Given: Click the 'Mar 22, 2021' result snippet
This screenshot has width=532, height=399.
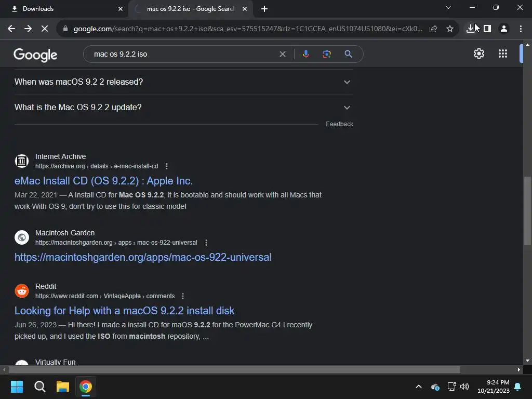Looking at the screenshot, I should click(168, 201).
